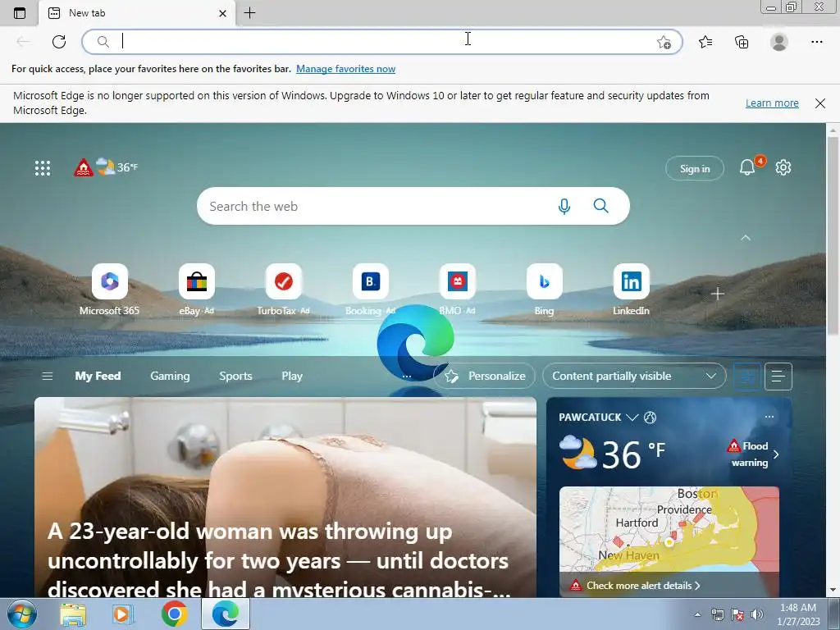840x630 pixels.
Task: Open the flood alert weather icon
Action: tap(83, 168)
